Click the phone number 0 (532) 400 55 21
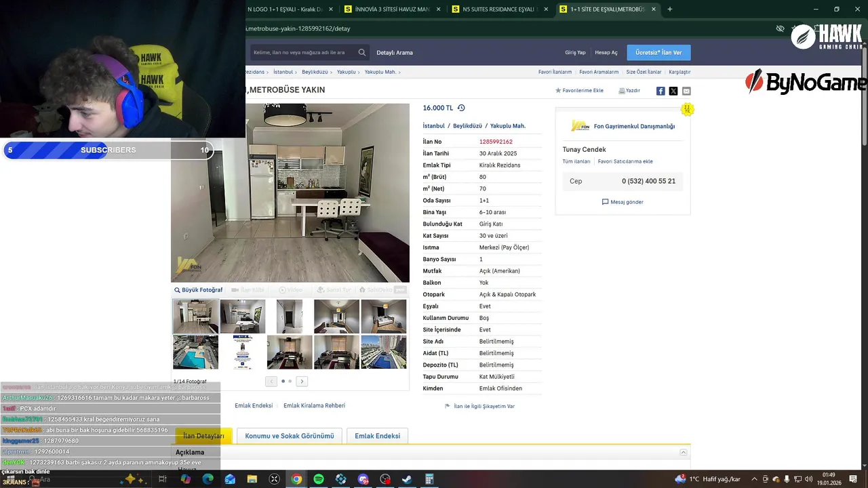The image size is (868, 488). coord(648,181)
